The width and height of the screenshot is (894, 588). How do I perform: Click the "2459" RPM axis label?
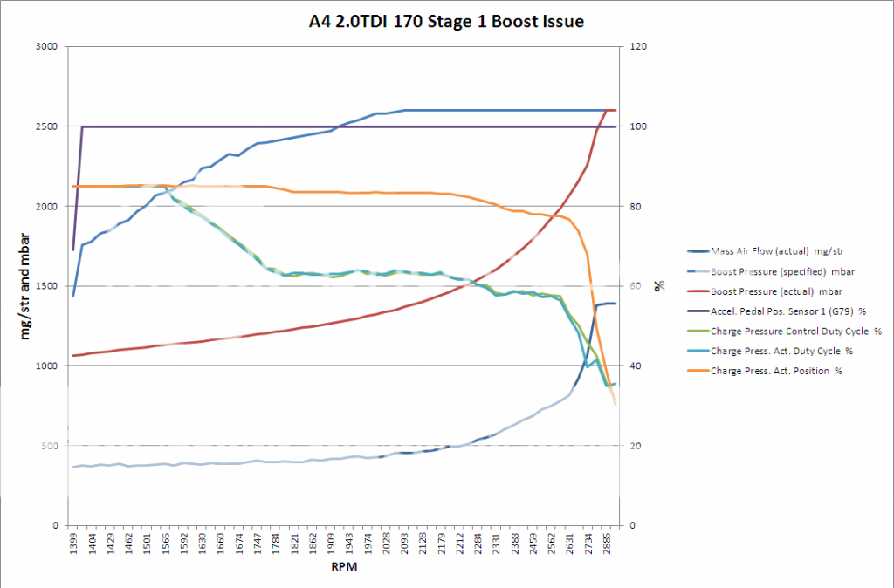click(533, 544)
